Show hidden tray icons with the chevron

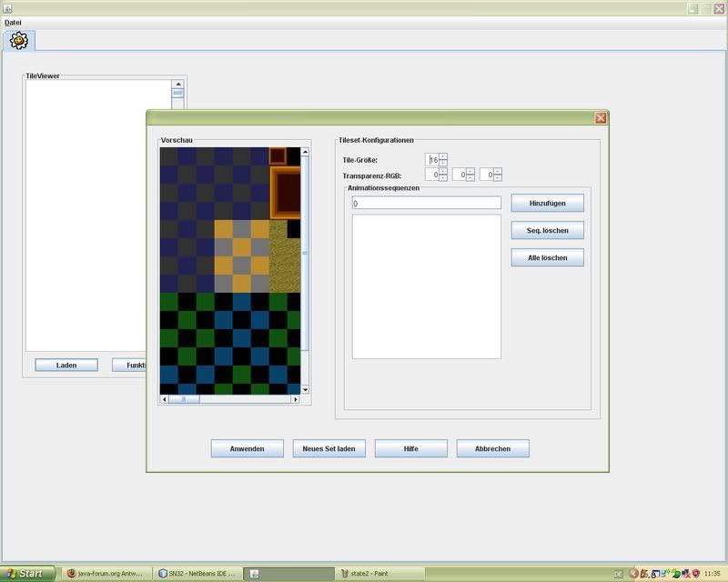633,574
